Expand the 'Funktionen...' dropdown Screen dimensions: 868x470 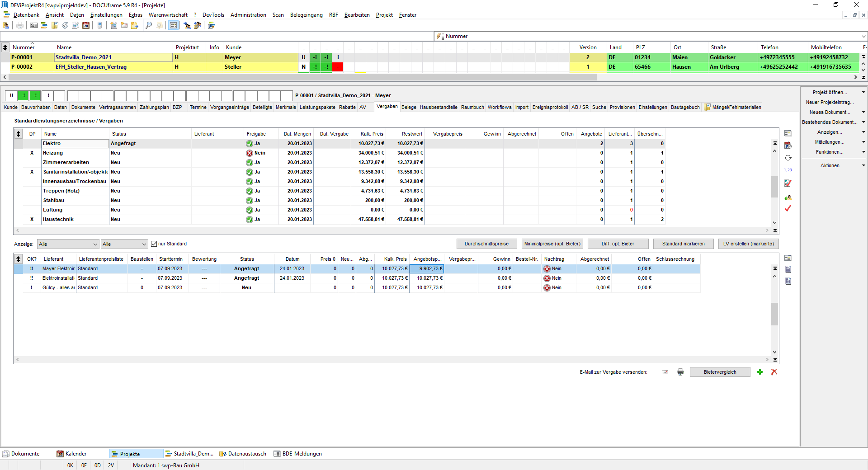[x=863, y=152]
